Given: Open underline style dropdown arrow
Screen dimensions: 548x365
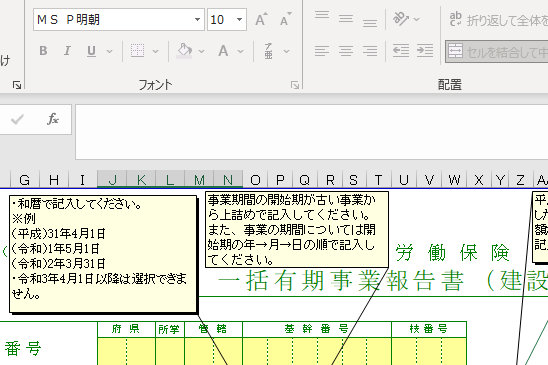Looking at the screenshot, I should [109, 51].
